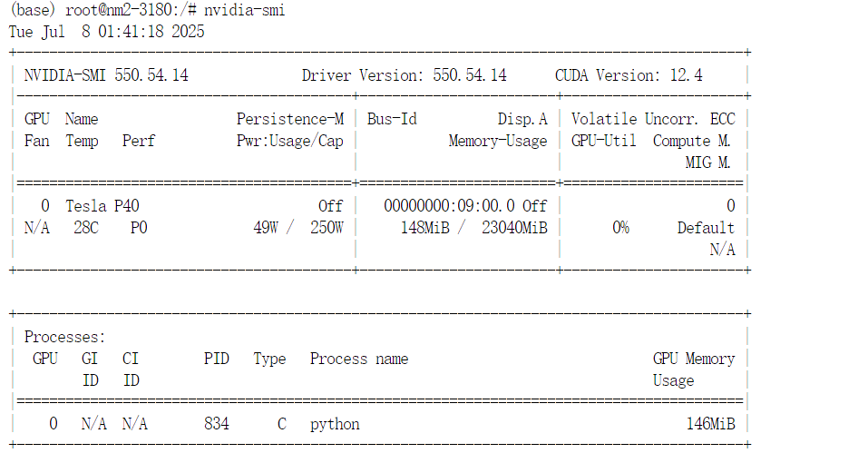
Task: Click the 28C temperature reading
Action: click(x=86, y=228)
